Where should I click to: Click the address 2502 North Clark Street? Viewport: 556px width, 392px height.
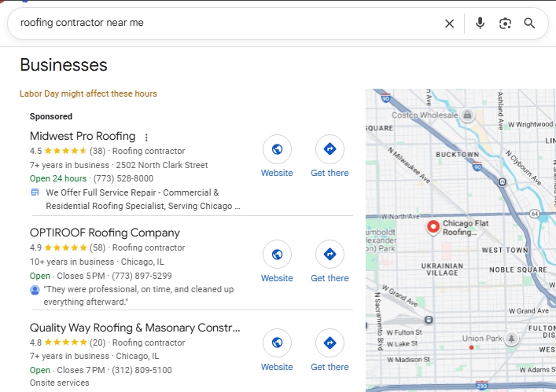[x=162, y=165]
